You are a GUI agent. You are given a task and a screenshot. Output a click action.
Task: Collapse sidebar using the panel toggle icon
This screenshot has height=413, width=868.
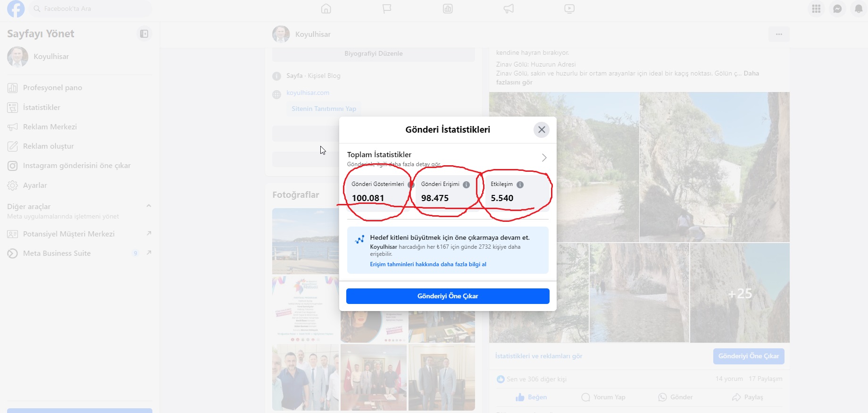click(144, 34)
